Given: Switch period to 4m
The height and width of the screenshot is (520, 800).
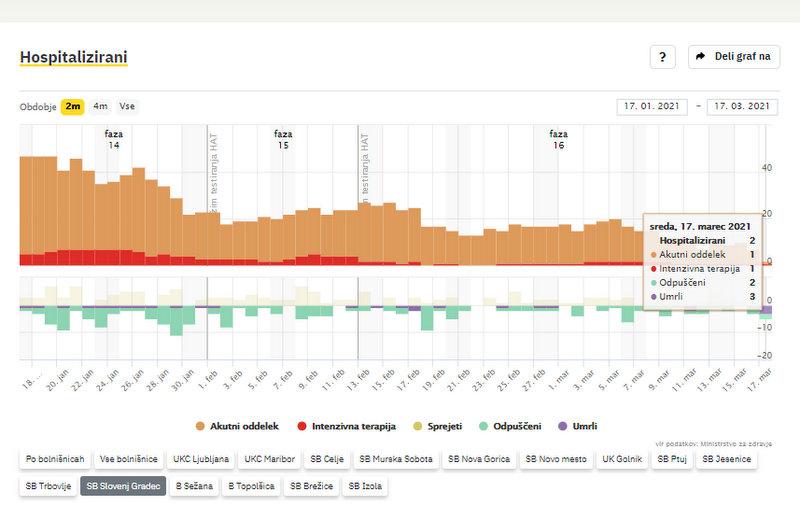Looking at the screenshot, I should [x=100, y=106].
